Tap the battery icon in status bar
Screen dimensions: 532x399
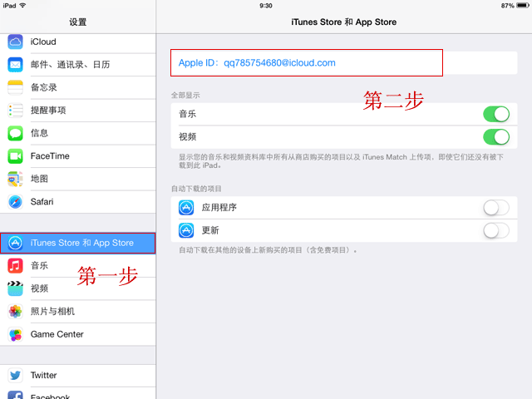pyautogui.click(x=523, y=6)
